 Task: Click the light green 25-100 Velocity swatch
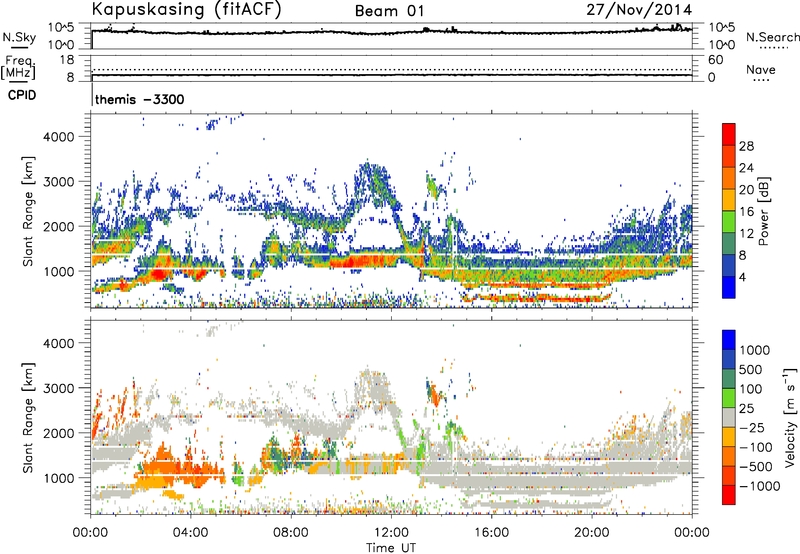click(x=729, y=398)
